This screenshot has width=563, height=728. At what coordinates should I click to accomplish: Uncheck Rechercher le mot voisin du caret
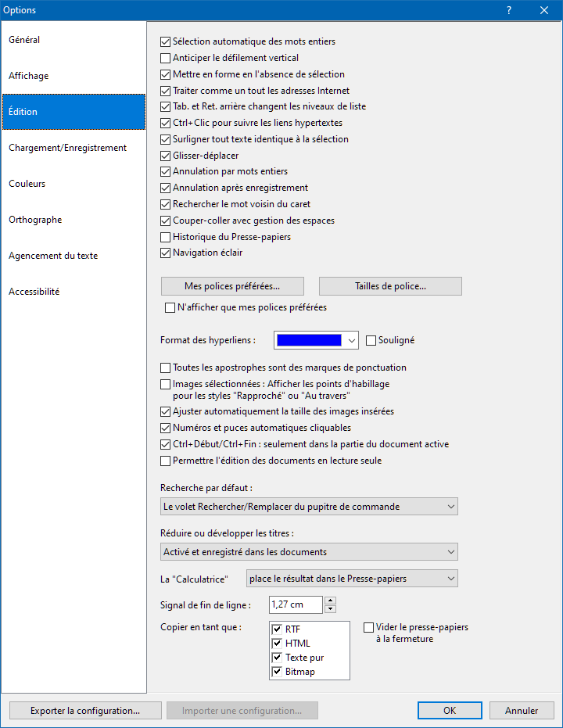pyautogui.click(x=165, y=204)
